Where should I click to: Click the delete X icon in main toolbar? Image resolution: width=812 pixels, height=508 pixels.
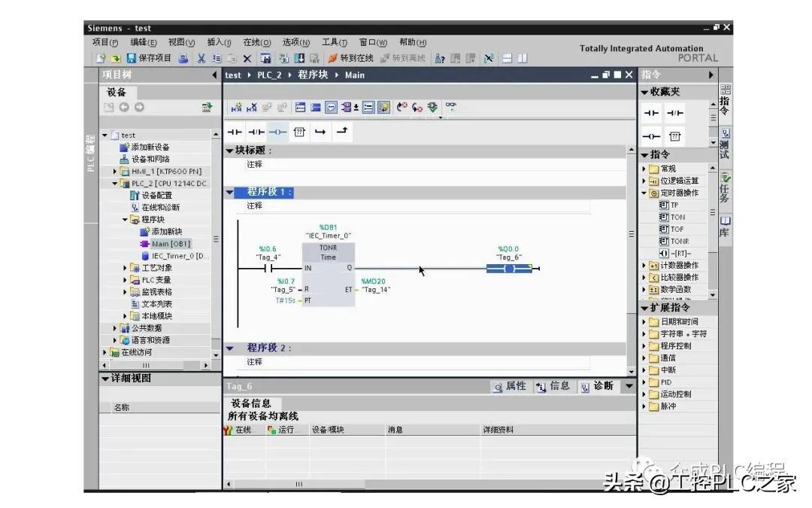247,59
